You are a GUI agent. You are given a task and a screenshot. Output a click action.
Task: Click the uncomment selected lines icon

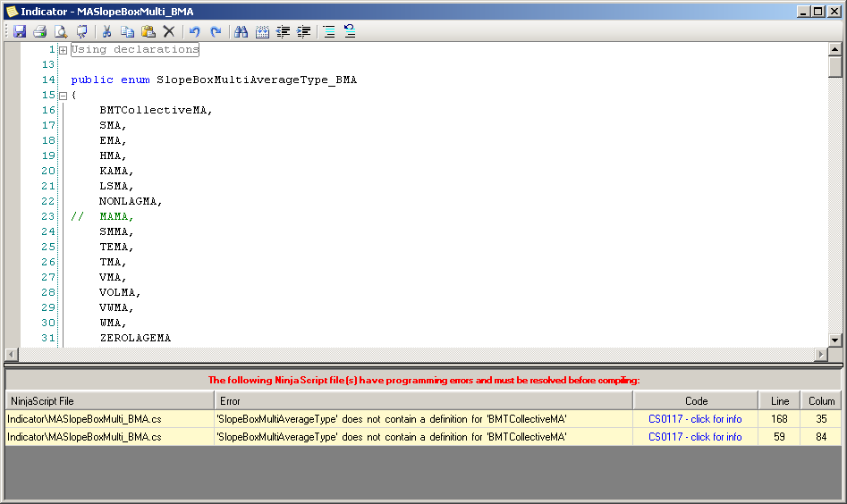coord(350,32)
